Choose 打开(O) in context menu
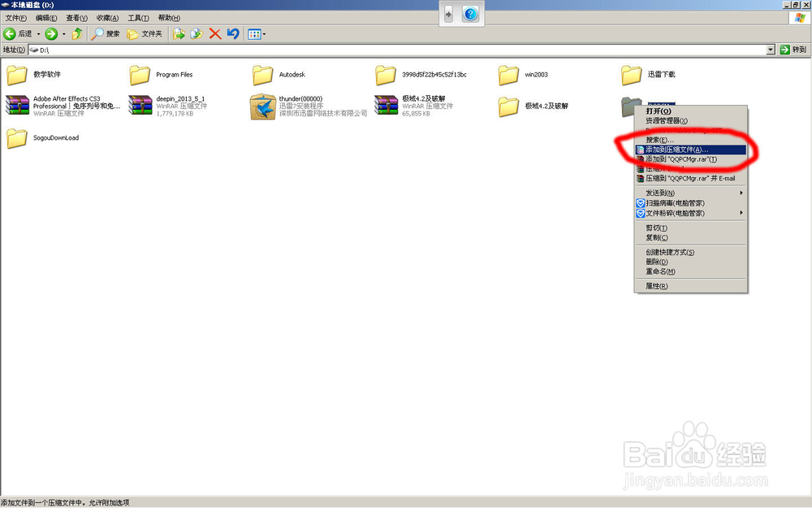 click(x=691, y=111)
